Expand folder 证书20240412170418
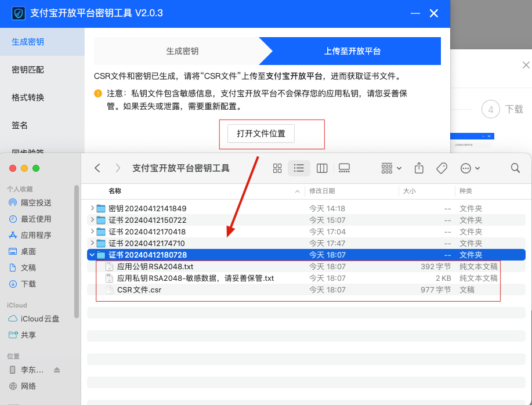This screenshot has width=532, height=405. point(92,232)
